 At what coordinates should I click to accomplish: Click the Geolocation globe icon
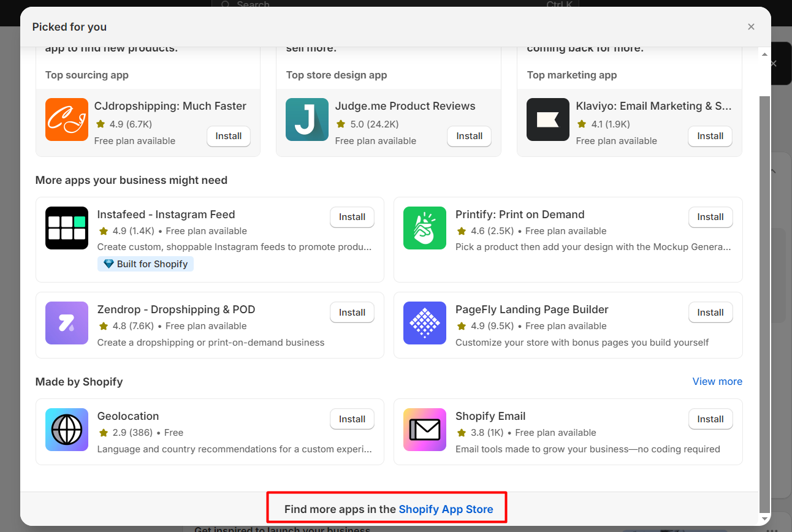[67, 430]
